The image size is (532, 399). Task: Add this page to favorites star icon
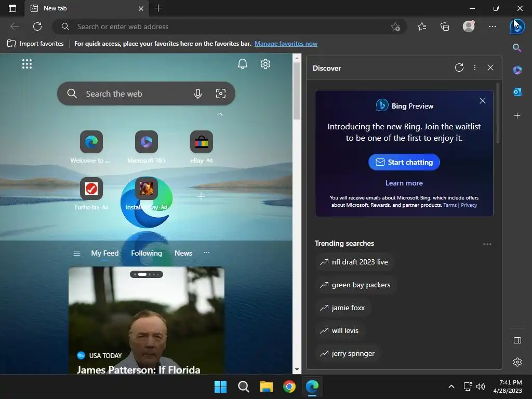click(x=395, y=26)
